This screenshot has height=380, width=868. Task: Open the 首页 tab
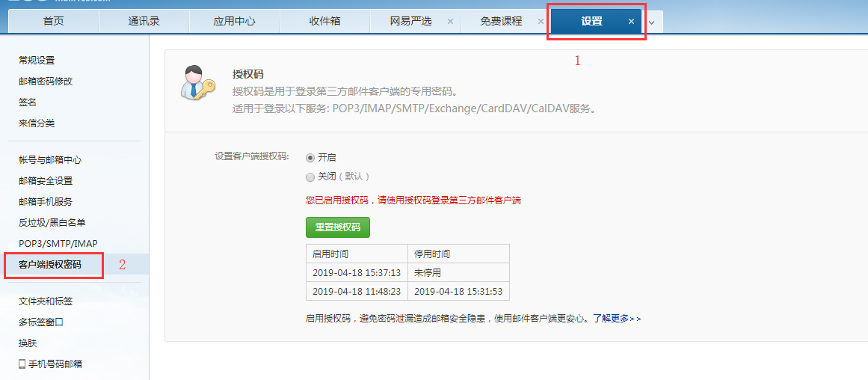pos(54,22)
